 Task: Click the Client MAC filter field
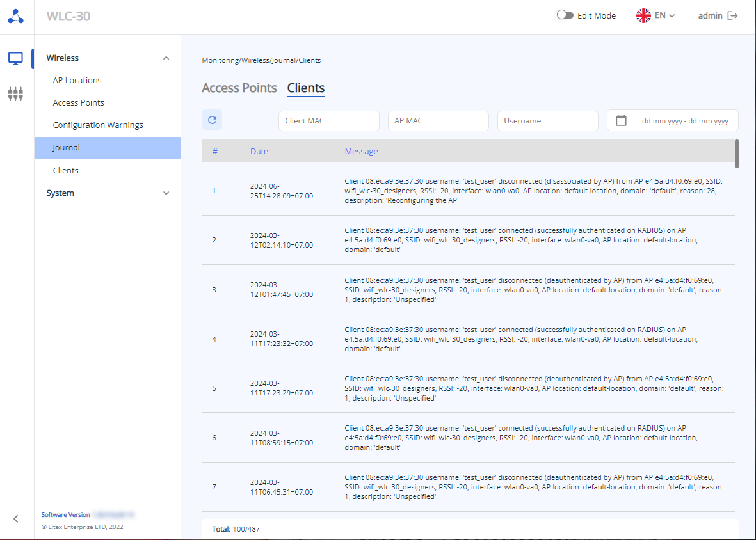pyautogui.click(x=330, y=121)
